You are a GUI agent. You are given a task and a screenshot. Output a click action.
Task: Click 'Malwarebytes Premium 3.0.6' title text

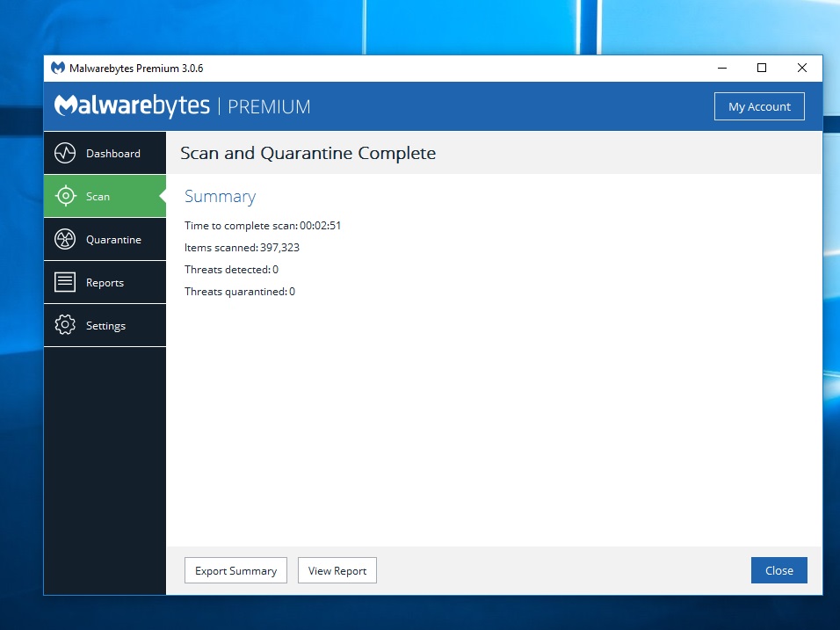pos(136,68)
